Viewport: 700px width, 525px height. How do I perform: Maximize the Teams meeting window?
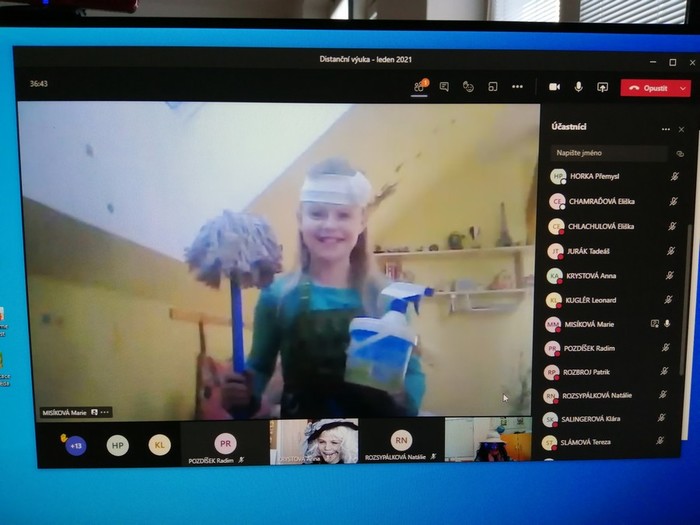pos(672,62)
